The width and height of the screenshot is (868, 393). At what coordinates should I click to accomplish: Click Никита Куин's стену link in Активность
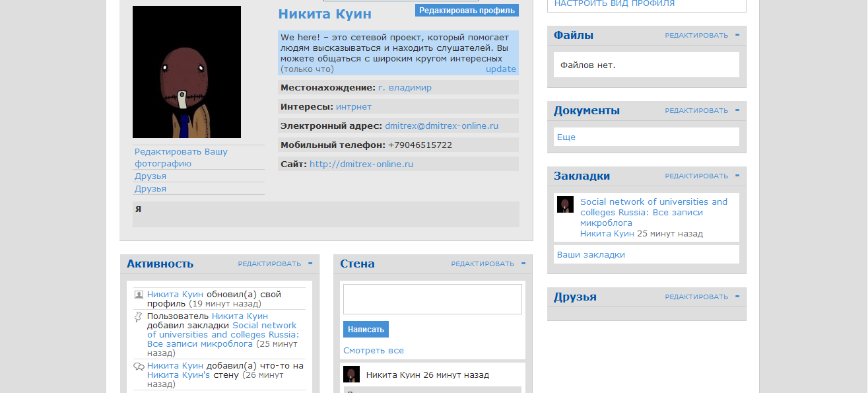pos(178,375)
